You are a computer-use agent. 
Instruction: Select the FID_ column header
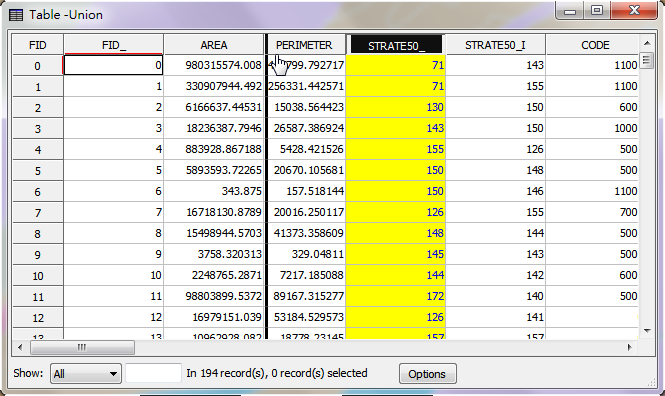pyautogui.click(x=114, y=45)
